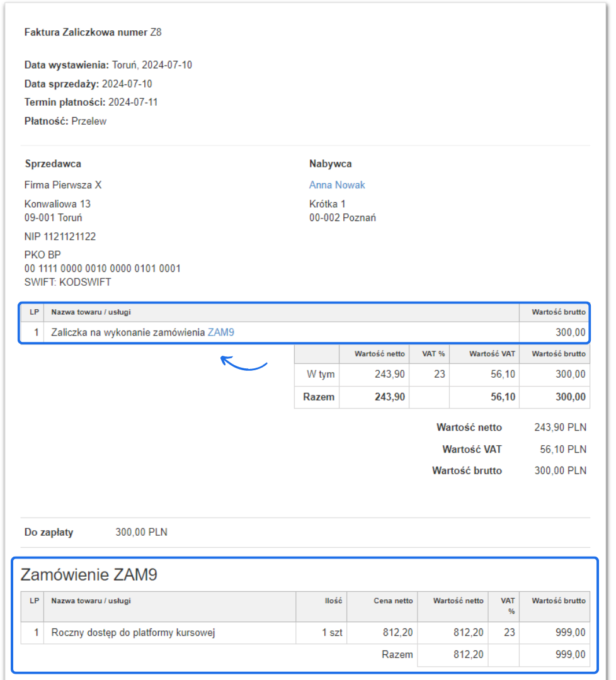Click the SWIFT: KODSWIFT line
The height and width of the screenshot is (680, 616).
(x=67, y=282)
